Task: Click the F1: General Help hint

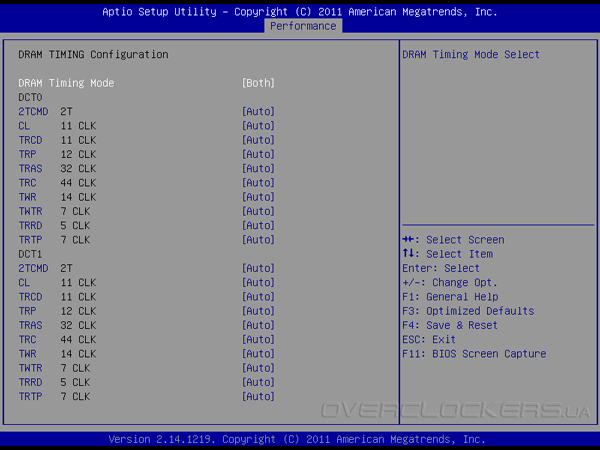Action: (450, 297)
